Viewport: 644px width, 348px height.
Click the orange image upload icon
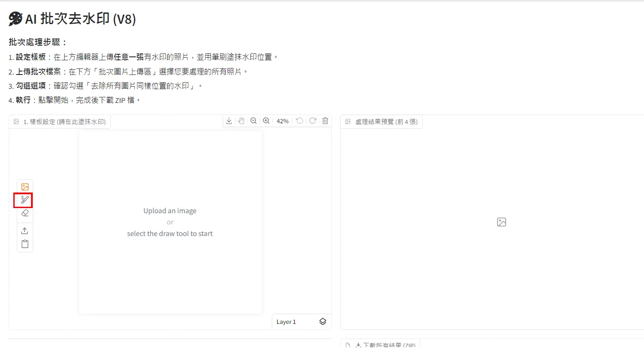coord(25,186)
